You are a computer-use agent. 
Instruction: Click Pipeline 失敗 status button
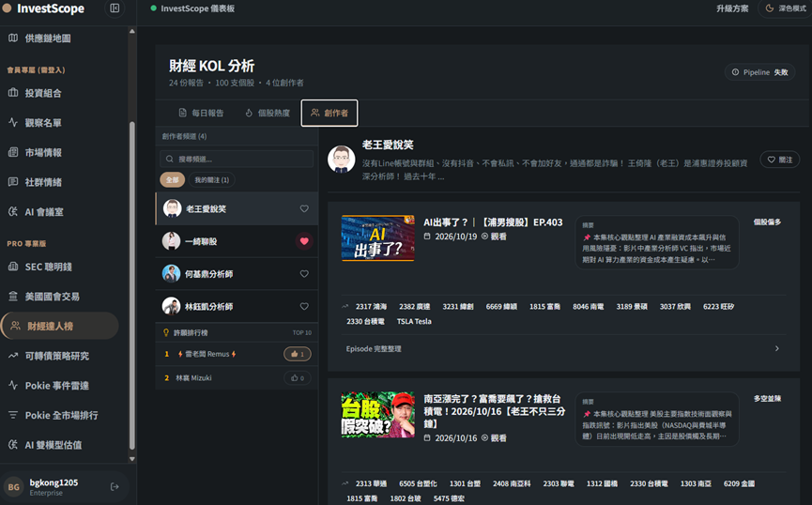click(x=760, y=72)
